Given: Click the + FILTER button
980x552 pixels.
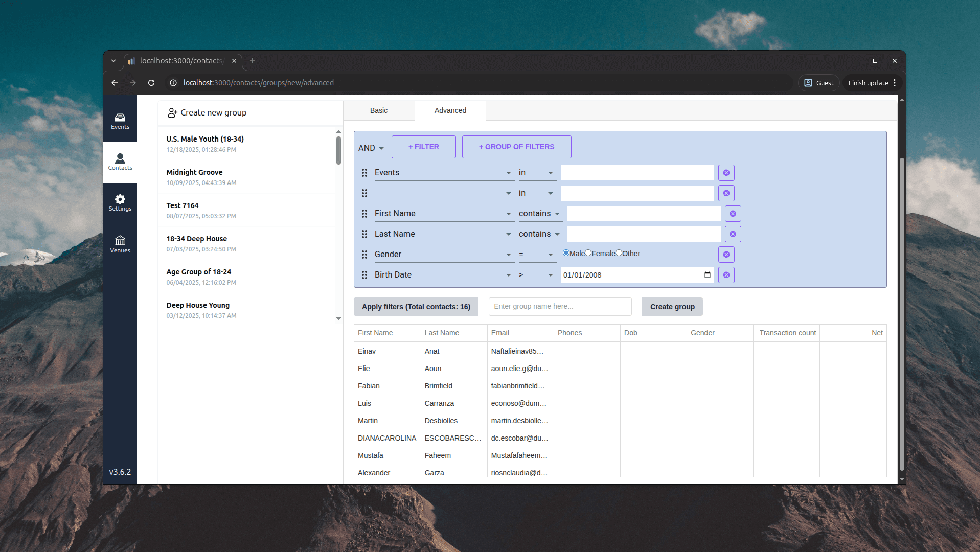Looking at the screenshot, I should click(423, 147).
